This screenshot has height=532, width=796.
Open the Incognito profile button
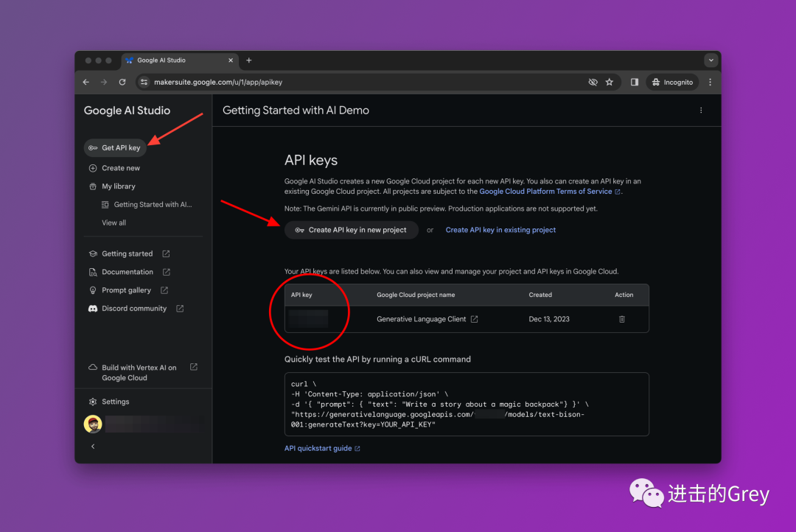(x=672, y=82)
